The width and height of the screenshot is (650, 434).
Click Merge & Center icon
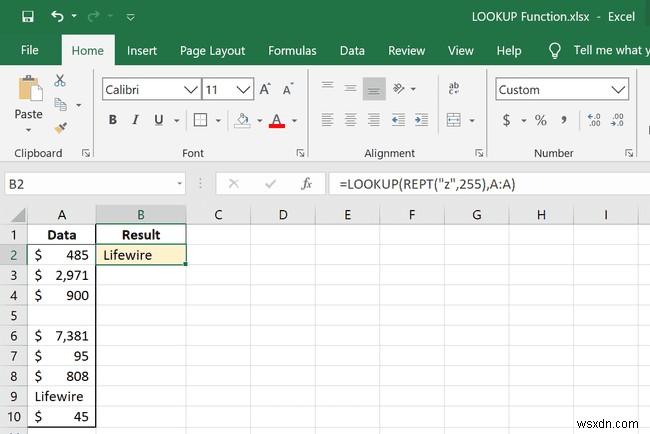454,120
